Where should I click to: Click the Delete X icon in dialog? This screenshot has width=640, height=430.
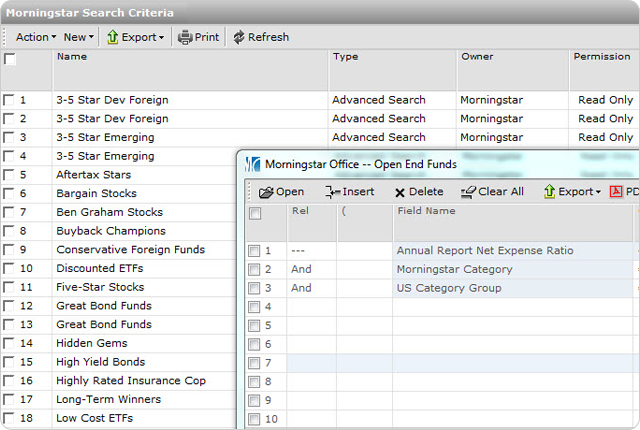click(x=400, y=193)
